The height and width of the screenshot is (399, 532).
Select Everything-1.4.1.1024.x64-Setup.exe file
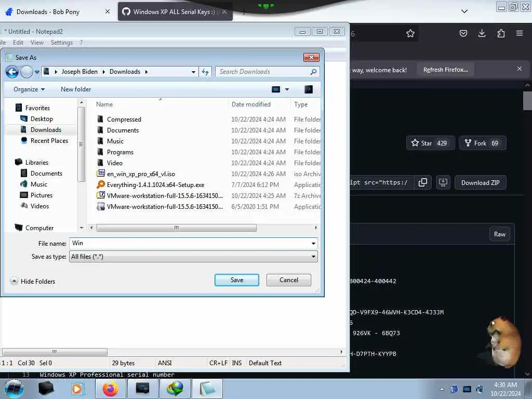(x=155, y=184)
